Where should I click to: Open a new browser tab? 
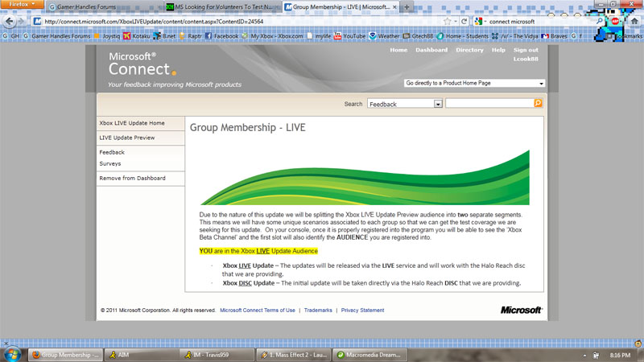click(x=407, y=7)
